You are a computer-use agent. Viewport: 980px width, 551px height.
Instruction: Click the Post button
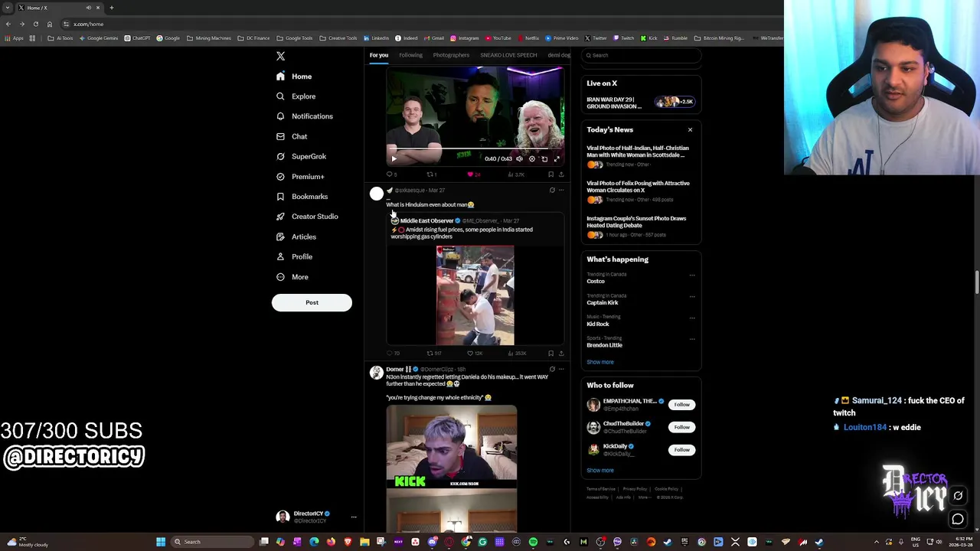(312, 302)
